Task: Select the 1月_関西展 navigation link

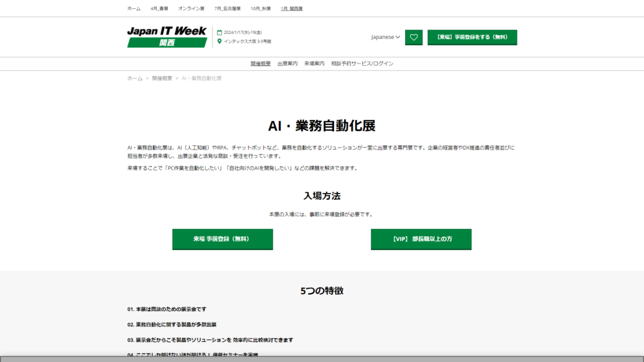Action: [292, 9]
